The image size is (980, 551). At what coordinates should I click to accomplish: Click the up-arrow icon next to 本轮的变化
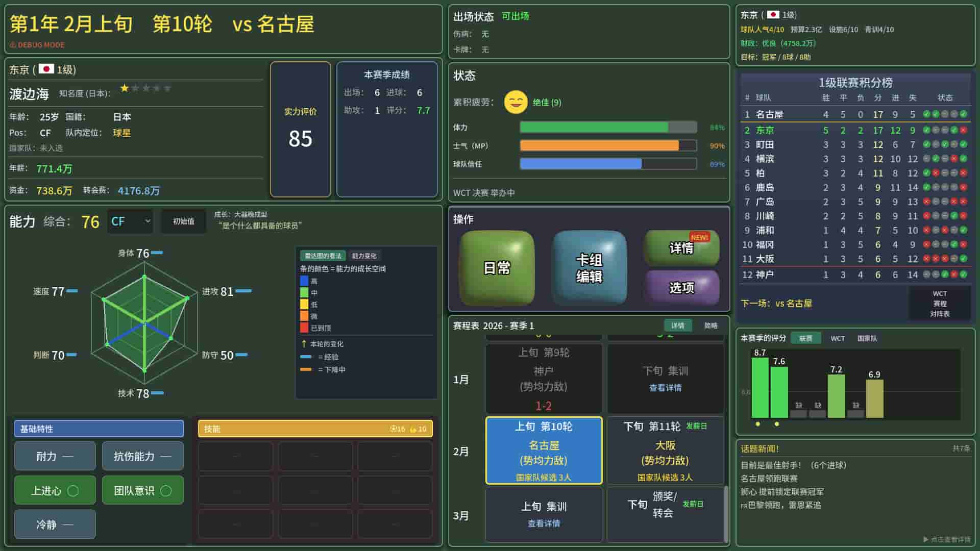304,344
